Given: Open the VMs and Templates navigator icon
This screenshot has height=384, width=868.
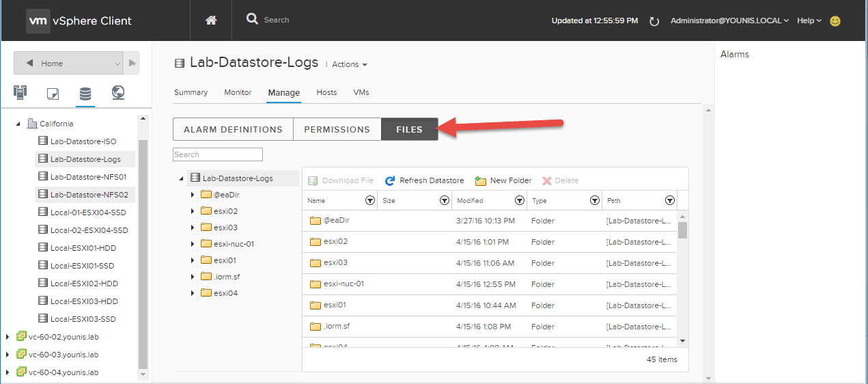Looking at the screenshot, I should pos(53,93).
